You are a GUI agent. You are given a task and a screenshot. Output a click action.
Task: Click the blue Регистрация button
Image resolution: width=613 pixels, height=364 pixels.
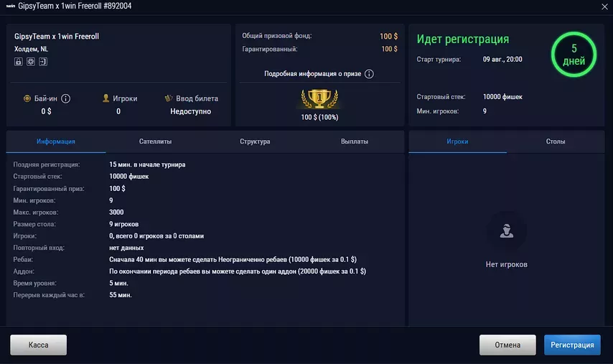572,345
